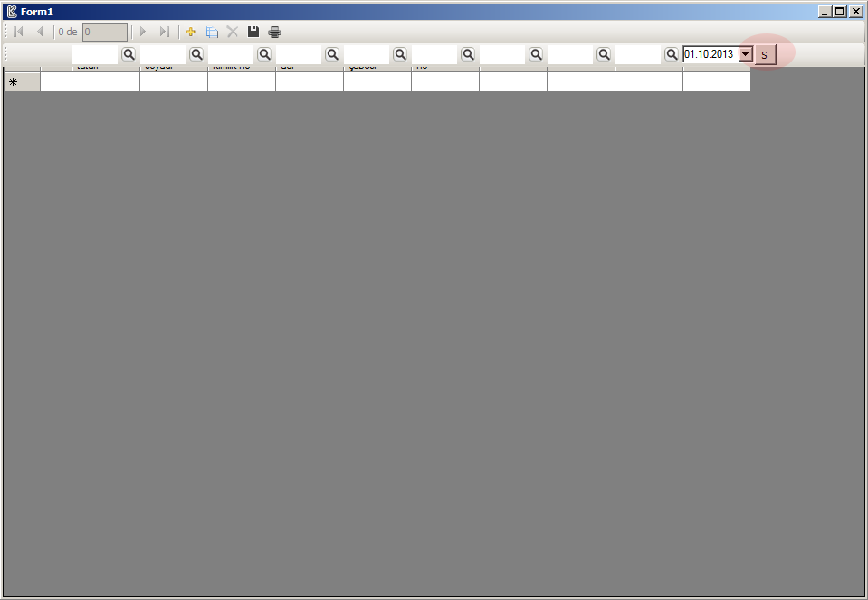
Task: Maximize the Form1 window
Action: coord(840,12)
